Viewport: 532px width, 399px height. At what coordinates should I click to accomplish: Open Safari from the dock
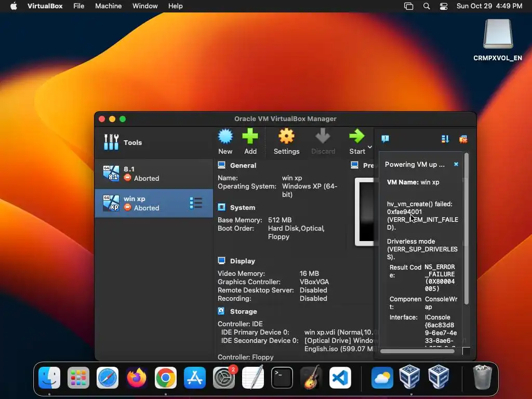(x=108, y=378)
